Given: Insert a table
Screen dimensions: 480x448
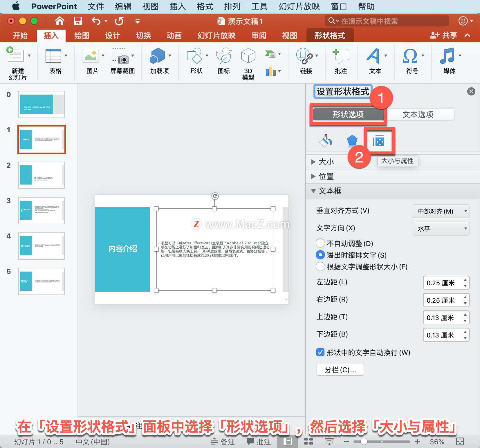Looking at the screenshot, I should click(53, 56).
